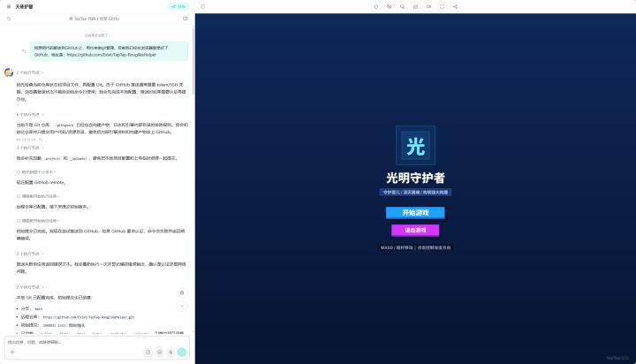636x364 pixels.
Task: Jump to bottom with the round down-arrow button
Action: pyautogui.click(x=182, y=307)
